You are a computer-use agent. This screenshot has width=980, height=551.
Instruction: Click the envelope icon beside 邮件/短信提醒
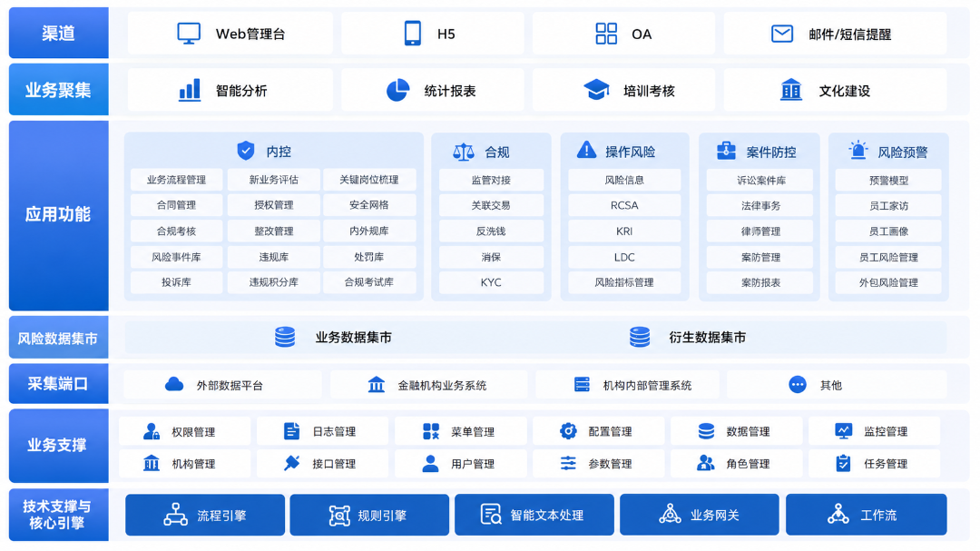click(782, 34)
